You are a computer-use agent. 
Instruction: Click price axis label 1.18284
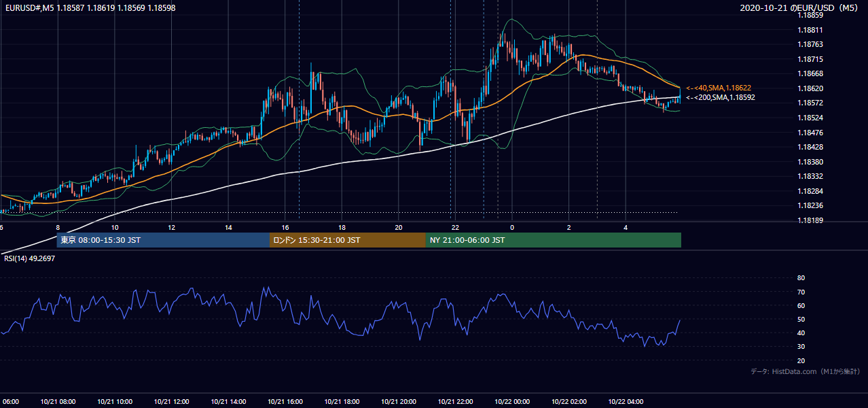[810, 191]
